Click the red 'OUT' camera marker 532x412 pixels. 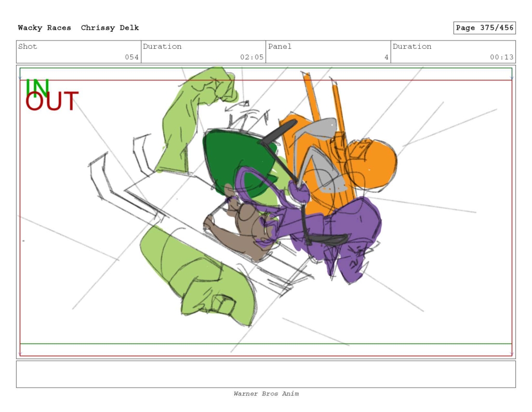pos(52,101)
